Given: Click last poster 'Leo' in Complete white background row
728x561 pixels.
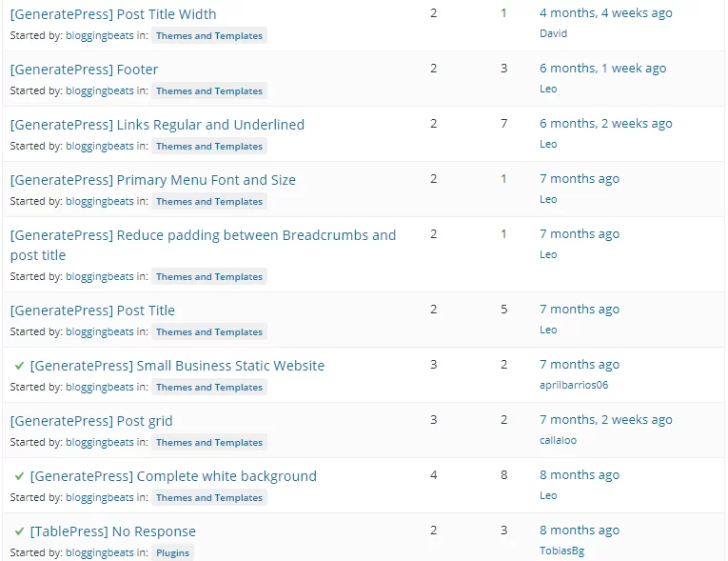Looking at the screenshot, I should (548, 496).
